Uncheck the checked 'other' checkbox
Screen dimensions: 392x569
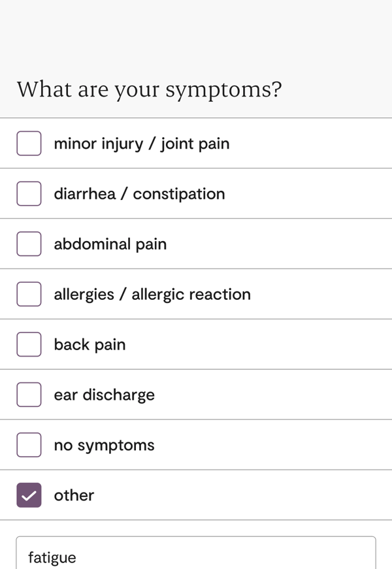[29, 495]
